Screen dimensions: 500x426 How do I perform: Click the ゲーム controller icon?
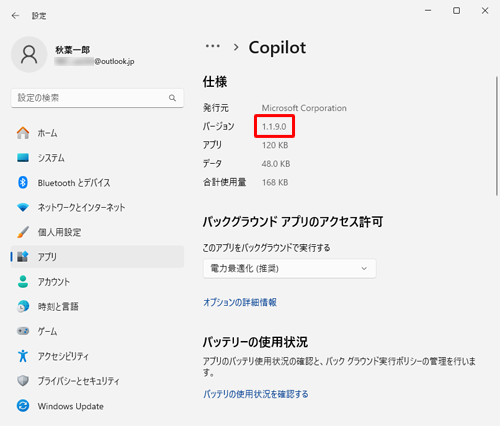point(23,331)
